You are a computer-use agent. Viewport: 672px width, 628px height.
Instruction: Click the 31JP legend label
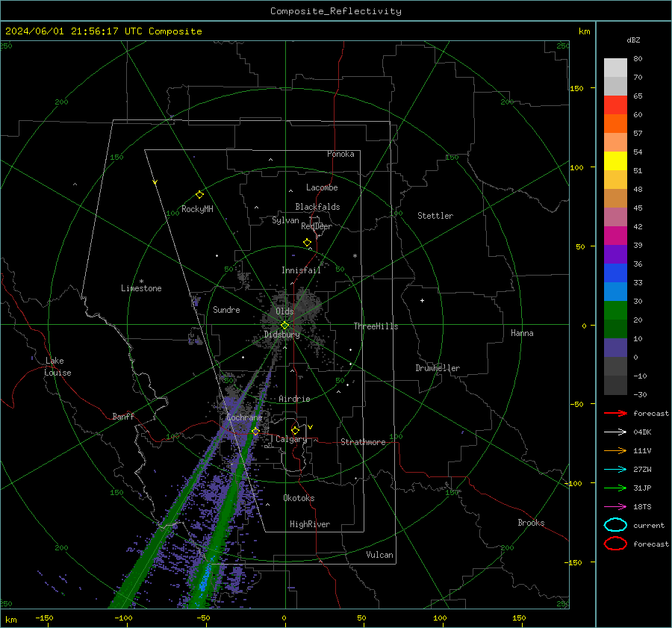coord(642,488)
